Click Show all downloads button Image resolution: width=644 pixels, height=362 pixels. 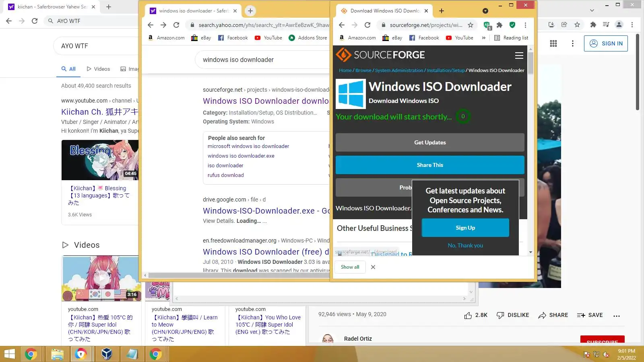point(350,267)
